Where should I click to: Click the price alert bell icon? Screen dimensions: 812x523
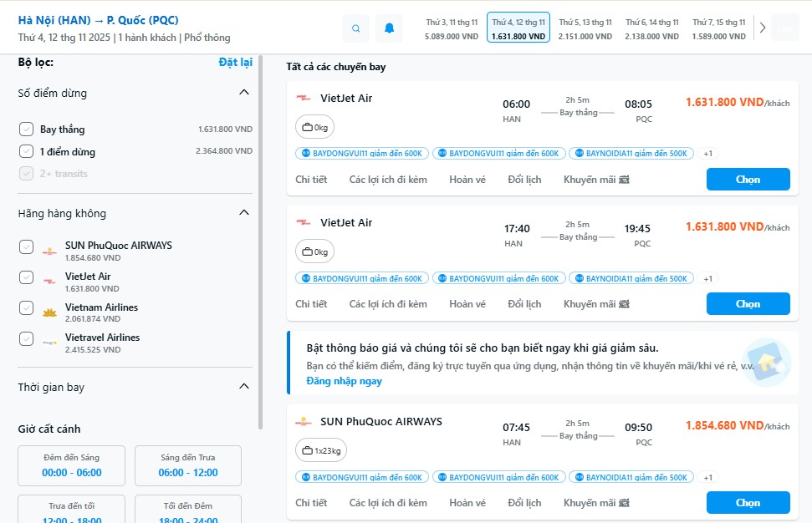(390, 28)
